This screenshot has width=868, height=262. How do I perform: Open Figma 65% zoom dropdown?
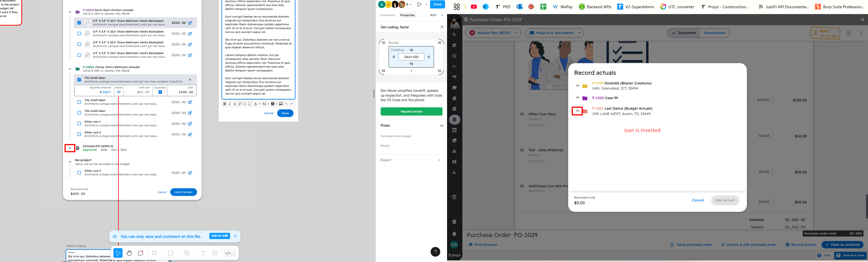(x=437, y=15)
